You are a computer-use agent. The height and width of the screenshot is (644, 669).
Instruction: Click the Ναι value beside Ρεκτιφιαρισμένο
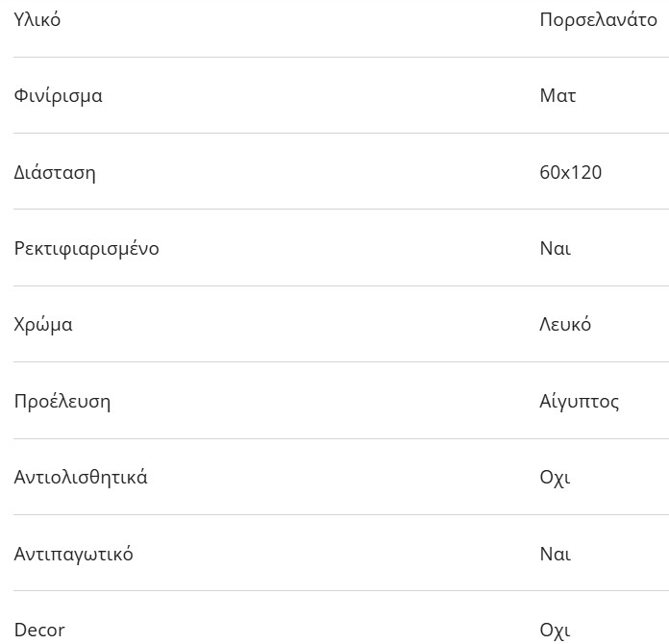[x=555, y=249]
